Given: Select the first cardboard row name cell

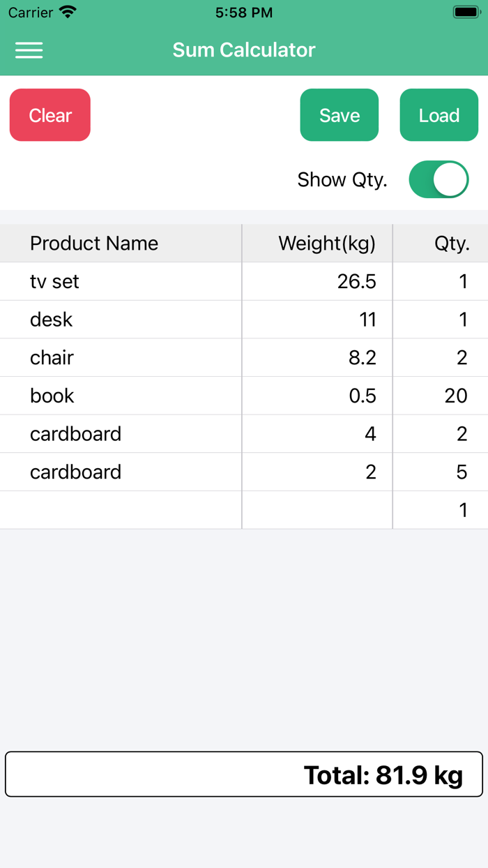Looking at the screenshot, I should point(119,433).
